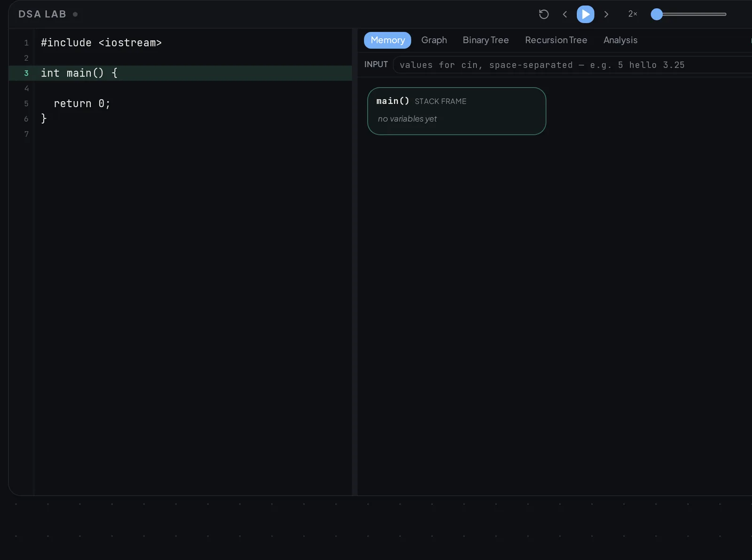This screenshot has height=560, width=752.
Task: Select the main() stack frame card
Action: (x=456, y=111)
